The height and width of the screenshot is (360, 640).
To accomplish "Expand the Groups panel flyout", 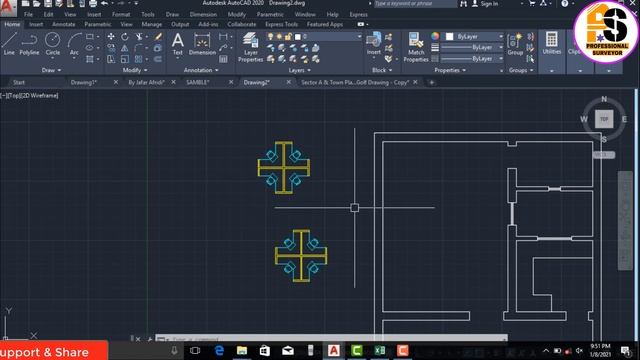I will click(x=521, y=70).
